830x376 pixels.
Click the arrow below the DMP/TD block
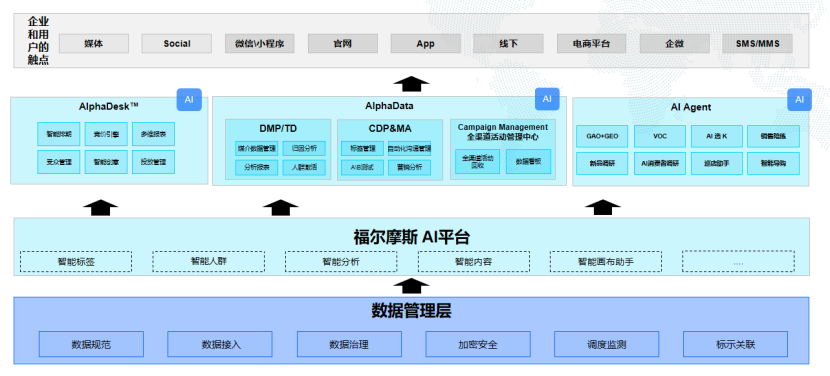coord(281,207)
